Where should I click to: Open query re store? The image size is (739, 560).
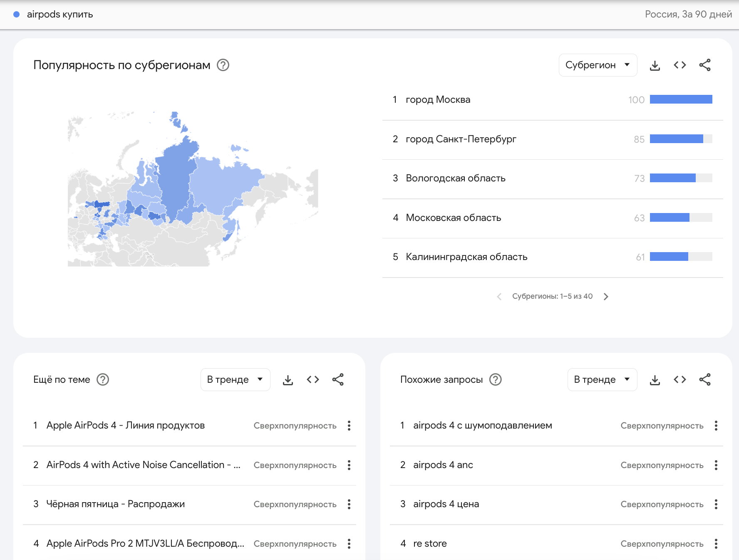tap(430, 543)
